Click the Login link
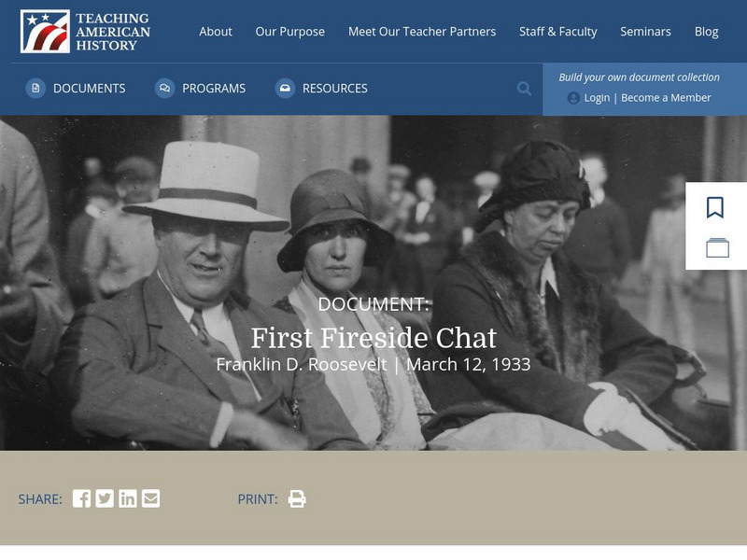This screenshot has width=747, height=560. coord(597,98)
